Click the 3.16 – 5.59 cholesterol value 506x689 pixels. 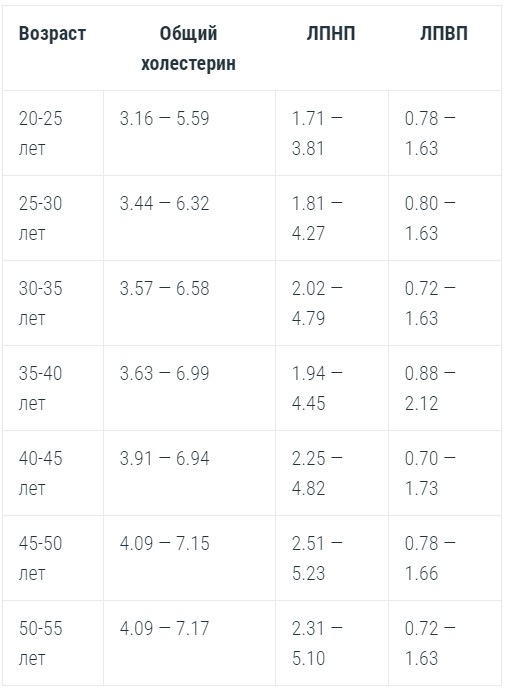(x=165, y=118)
